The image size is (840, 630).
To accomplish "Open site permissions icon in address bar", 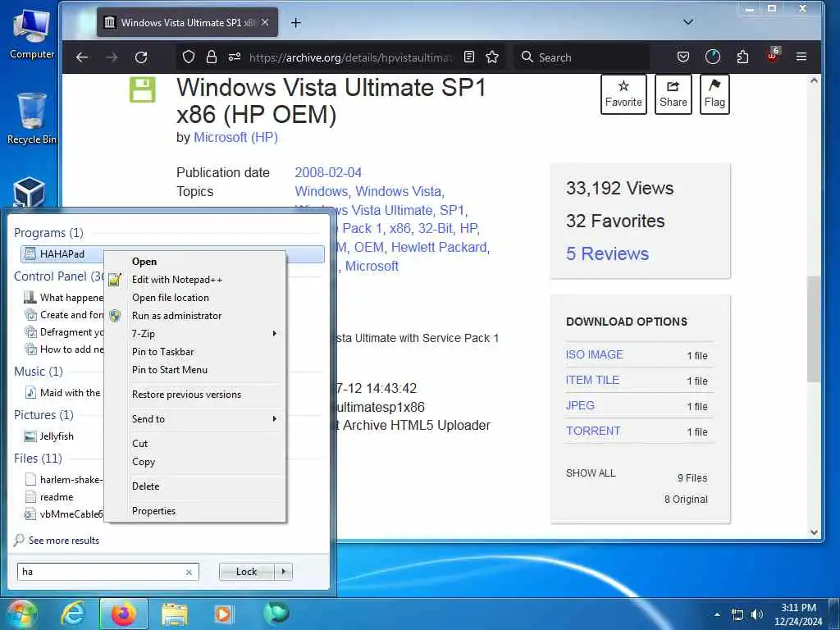I will 234,57.
